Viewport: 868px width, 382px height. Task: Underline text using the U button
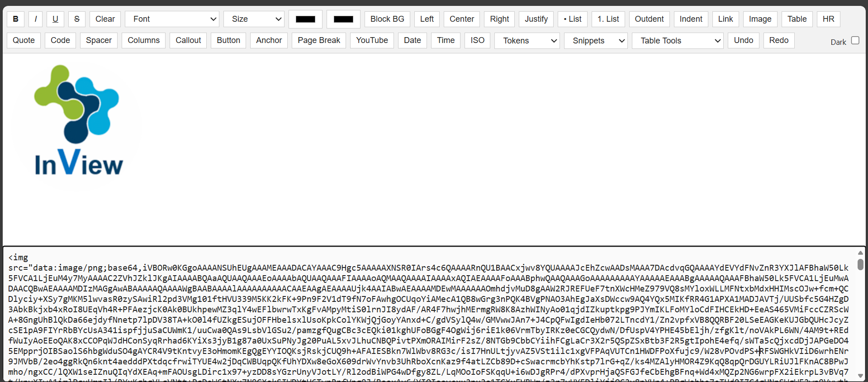point(55,19)
